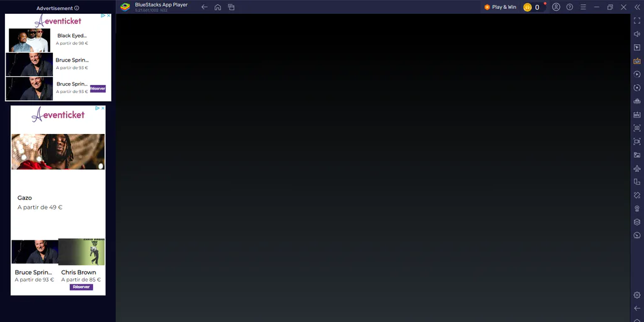
Task: Go back using the top bar arrow
Action: [204, 7]
